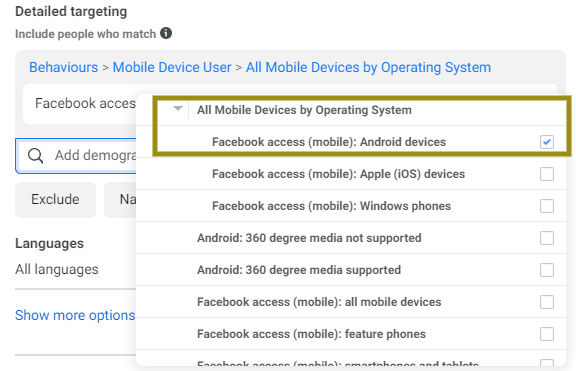Click the Detailed targeting heading
The image size is (576, 371).
point(71,11)
